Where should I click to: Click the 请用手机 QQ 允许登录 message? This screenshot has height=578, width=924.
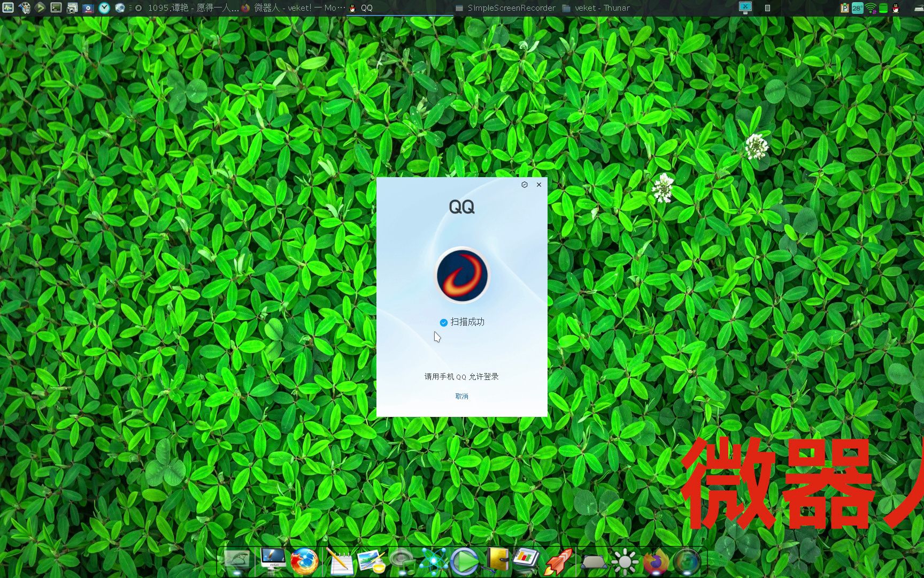[461, 376]
